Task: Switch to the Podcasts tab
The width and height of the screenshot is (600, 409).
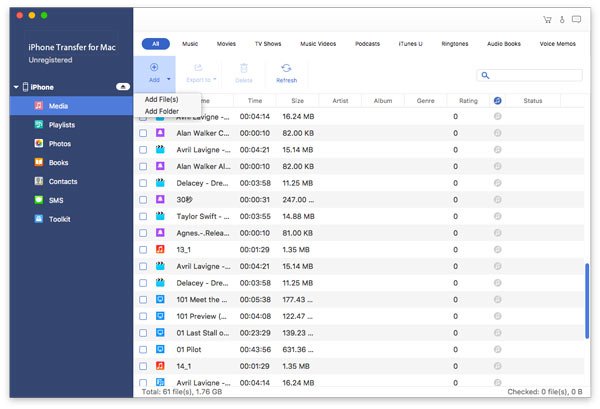Action: 367,44
